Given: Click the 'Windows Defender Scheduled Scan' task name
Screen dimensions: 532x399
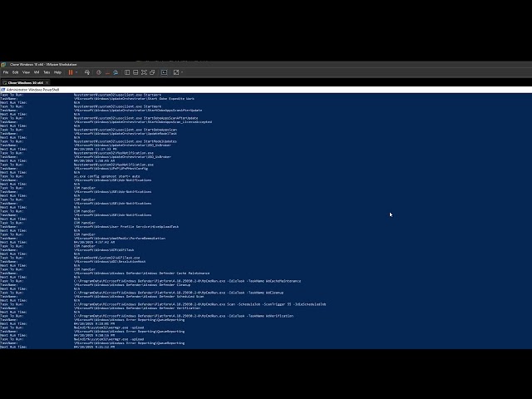Looking at the screenshot, I should [x=139, y=296].
